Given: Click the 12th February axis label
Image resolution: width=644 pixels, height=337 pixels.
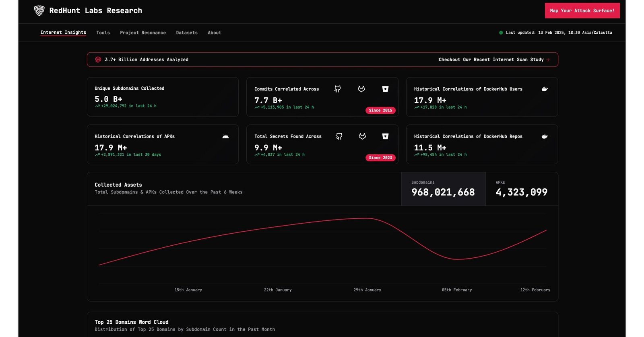Looking at the screenshot, I should (x=535, y=290).
